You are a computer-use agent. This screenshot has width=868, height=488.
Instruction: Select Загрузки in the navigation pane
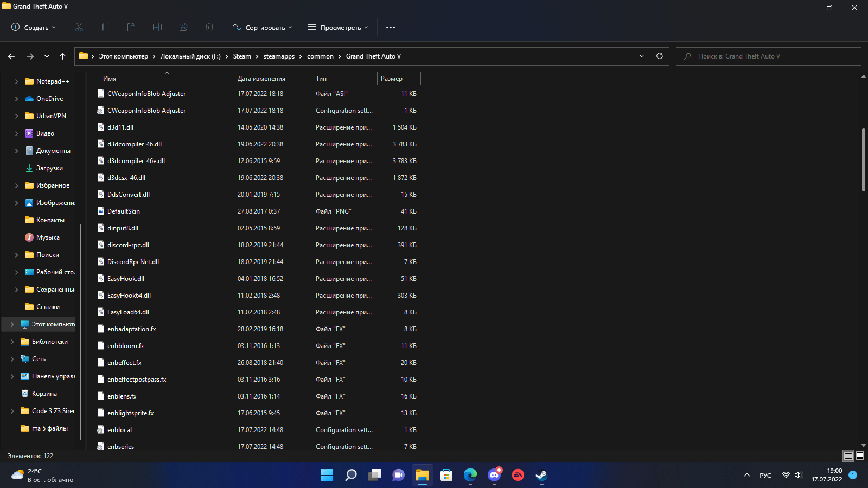[x=49, y=168]
